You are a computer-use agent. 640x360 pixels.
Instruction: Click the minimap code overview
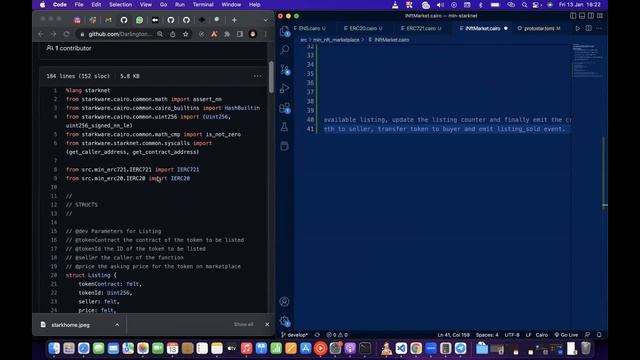[x=587, y=60]
